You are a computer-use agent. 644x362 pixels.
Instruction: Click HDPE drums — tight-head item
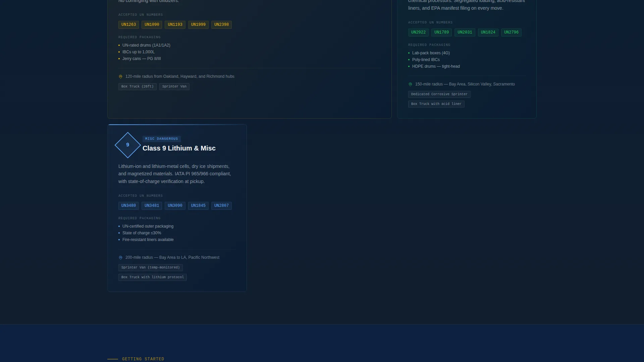coord(436,66)
